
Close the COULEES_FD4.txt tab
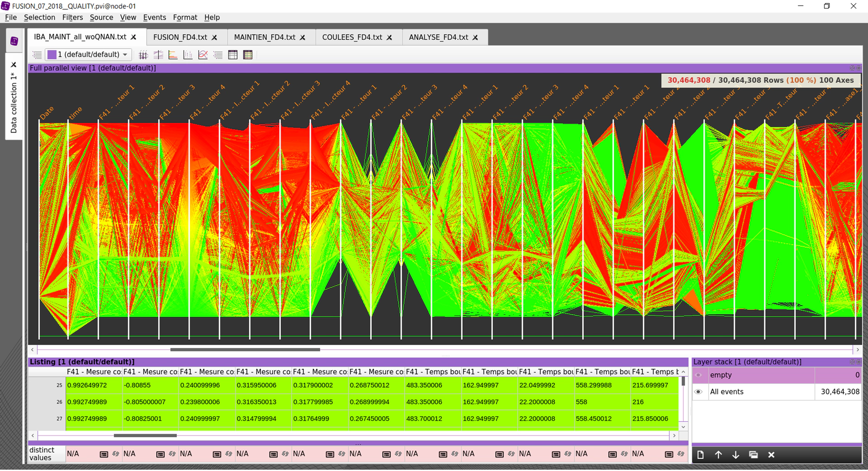(389, 38)
